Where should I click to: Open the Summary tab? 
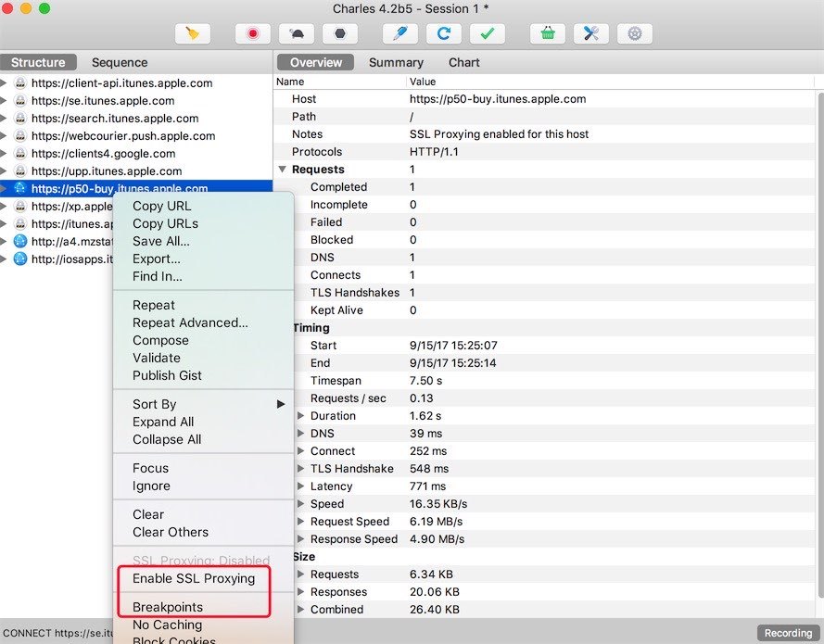[396, 62]
